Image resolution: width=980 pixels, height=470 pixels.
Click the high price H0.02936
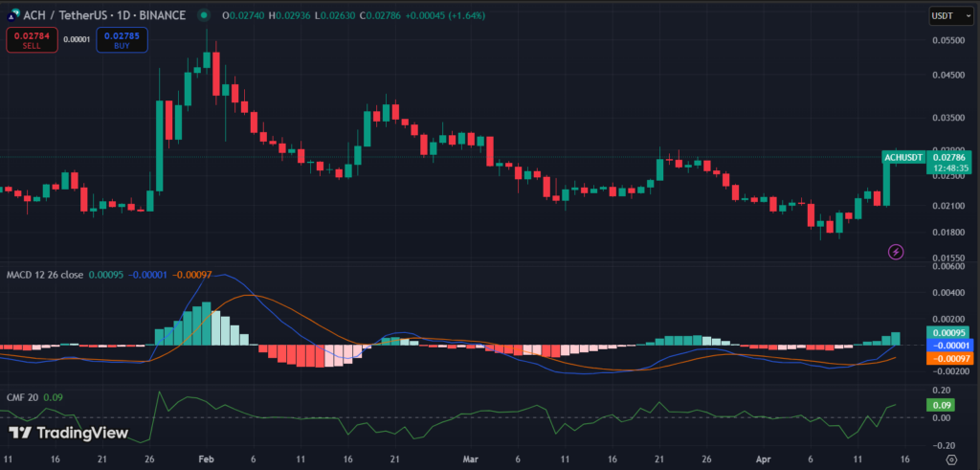coord(289,15)
